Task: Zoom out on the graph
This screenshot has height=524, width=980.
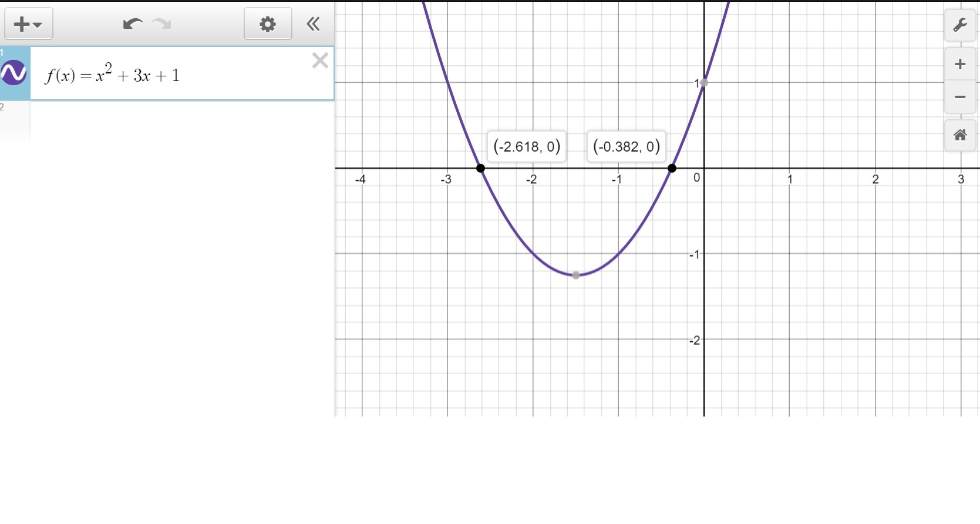Action: pos(960,97)
